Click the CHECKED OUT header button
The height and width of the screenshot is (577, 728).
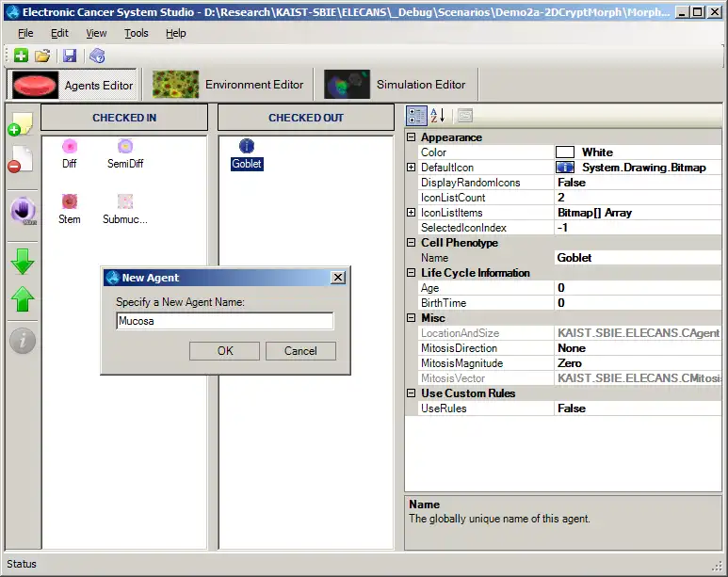pyautogui.click(x=306, y=118)
